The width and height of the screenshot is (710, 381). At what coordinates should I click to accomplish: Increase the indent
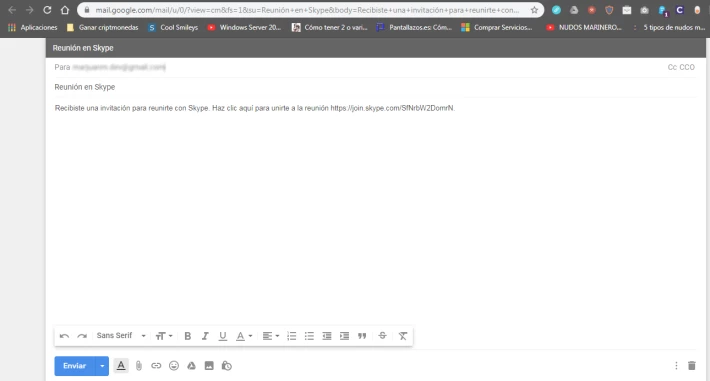[345, 336]
